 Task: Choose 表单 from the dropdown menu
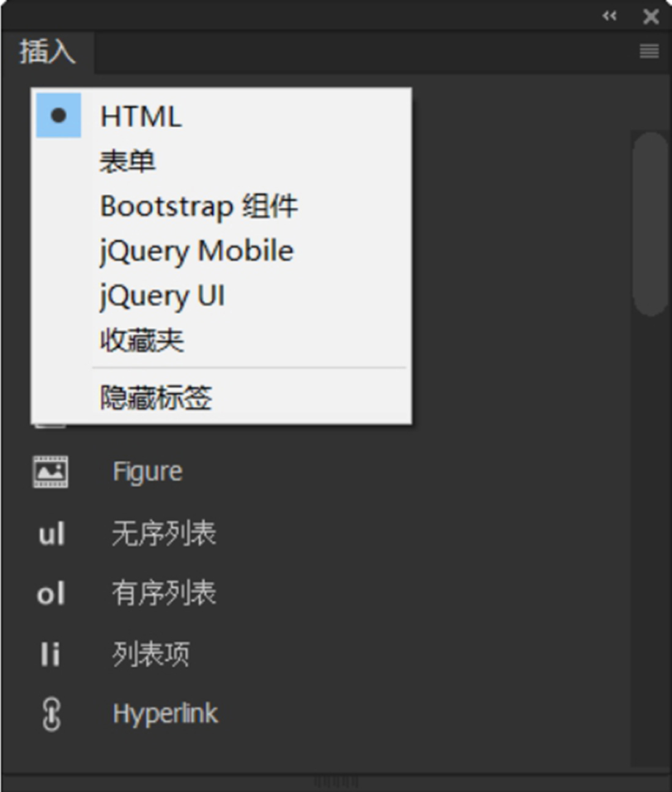(x=221, y=161)
